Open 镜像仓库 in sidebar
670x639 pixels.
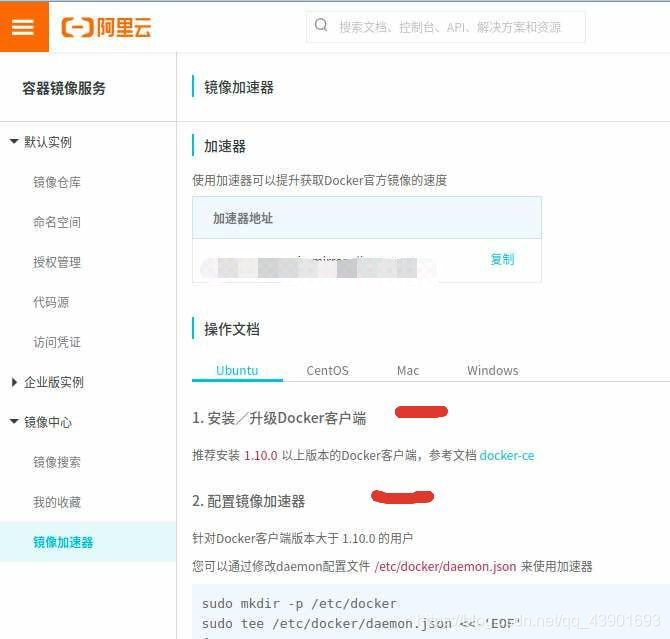pos(57,182)
